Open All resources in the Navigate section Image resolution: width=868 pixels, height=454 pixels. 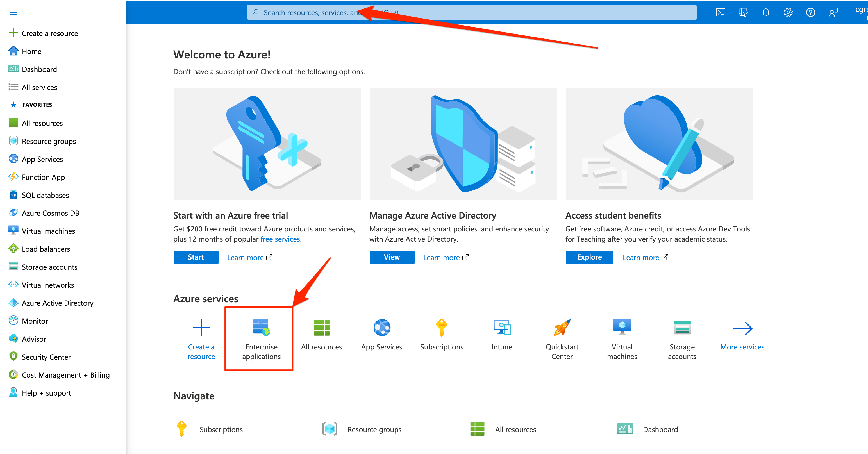click(x=503, y=429)
